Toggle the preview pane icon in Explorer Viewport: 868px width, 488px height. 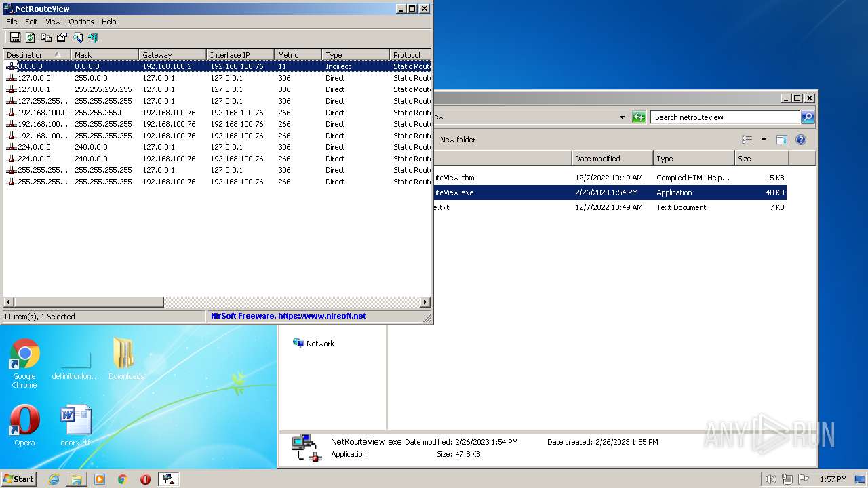coord(781,140)
